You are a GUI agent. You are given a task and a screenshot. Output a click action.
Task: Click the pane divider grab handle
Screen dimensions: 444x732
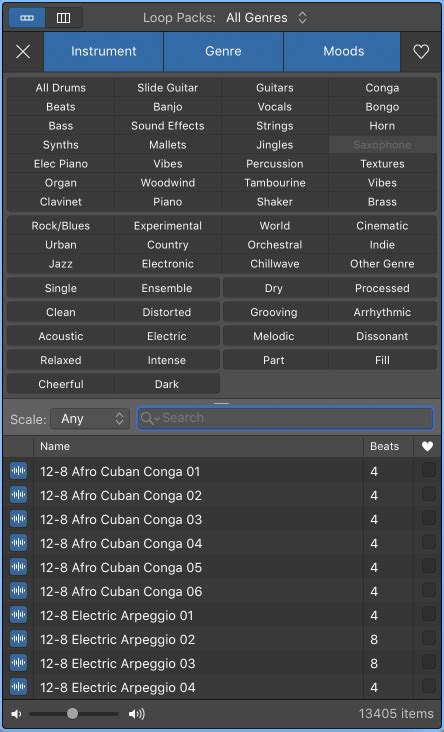click(x=222, y=403)
